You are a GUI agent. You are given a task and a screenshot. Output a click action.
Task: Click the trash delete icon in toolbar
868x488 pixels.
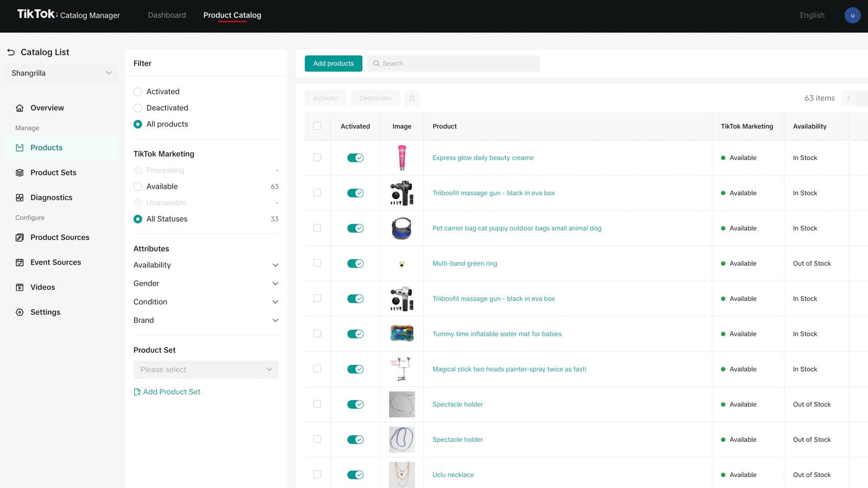(412, 98)
